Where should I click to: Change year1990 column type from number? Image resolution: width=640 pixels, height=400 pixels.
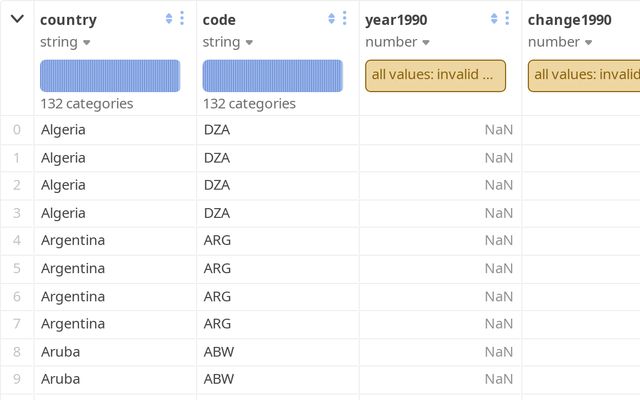click(x=396, y=42)
